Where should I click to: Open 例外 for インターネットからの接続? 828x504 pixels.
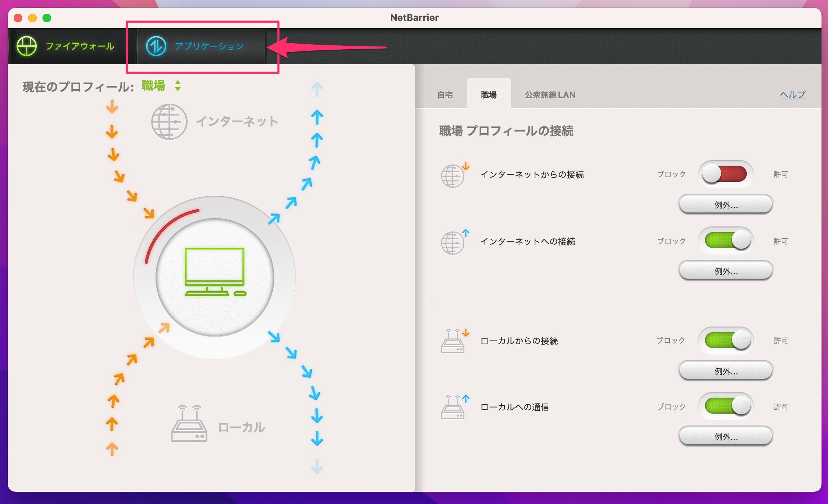pos(726,204)
